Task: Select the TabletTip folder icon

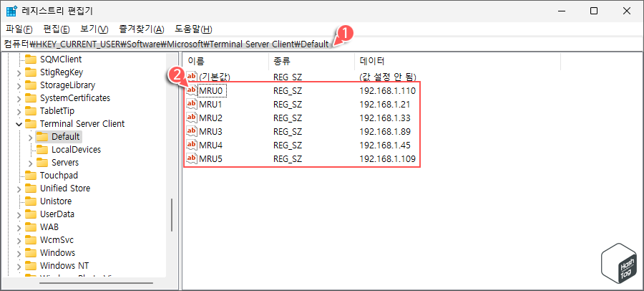Action: click(x=30, y=110)
